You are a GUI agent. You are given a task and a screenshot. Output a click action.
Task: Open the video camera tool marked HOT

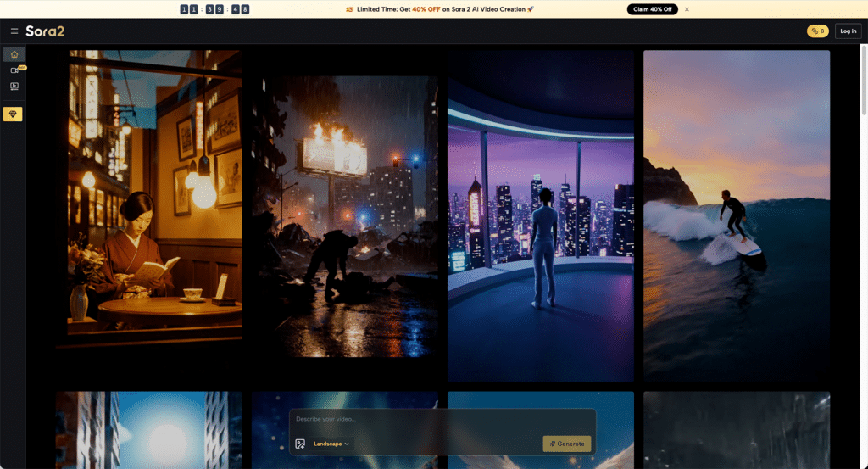(14, 70)
